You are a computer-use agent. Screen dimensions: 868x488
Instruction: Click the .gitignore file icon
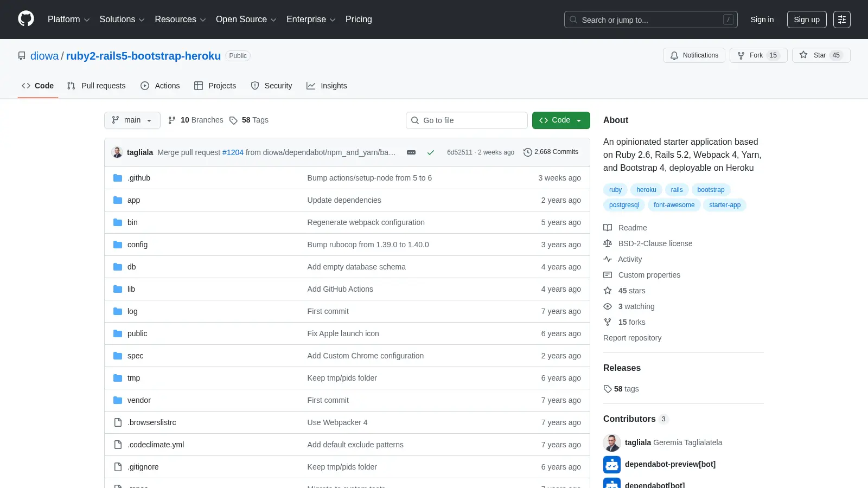(x=118, y=467)
